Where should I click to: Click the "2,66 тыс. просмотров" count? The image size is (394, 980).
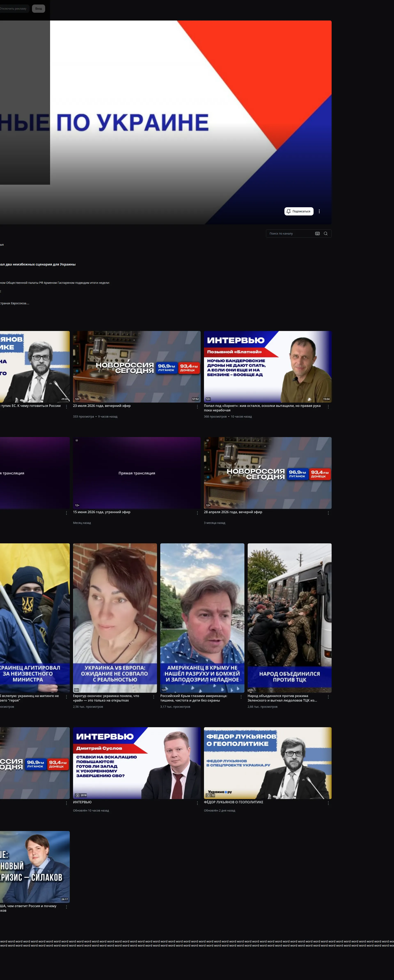tap(262, 707)
